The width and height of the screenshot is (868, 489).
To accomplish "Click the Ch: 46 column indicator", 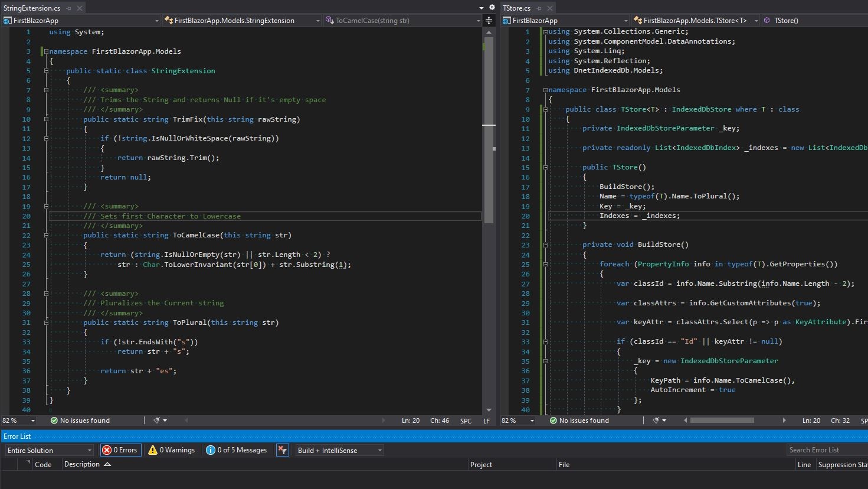I will point(440,420).
